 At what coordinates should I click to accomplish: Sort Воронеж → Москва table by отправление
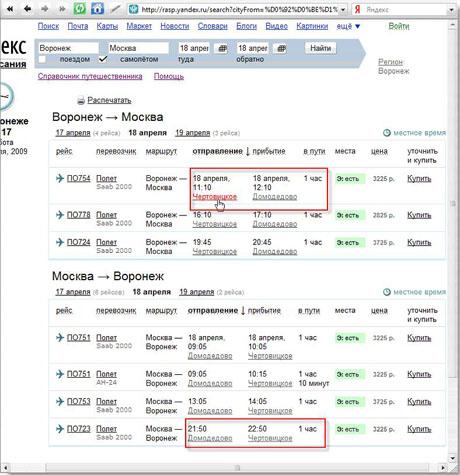[217, 151]
